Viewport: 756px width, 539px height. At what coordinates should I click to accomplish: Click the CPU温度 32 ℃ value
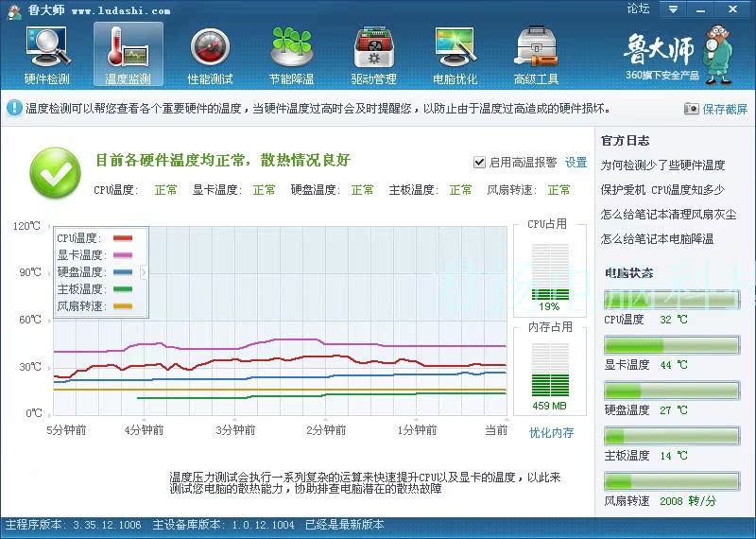click(674, 320)
